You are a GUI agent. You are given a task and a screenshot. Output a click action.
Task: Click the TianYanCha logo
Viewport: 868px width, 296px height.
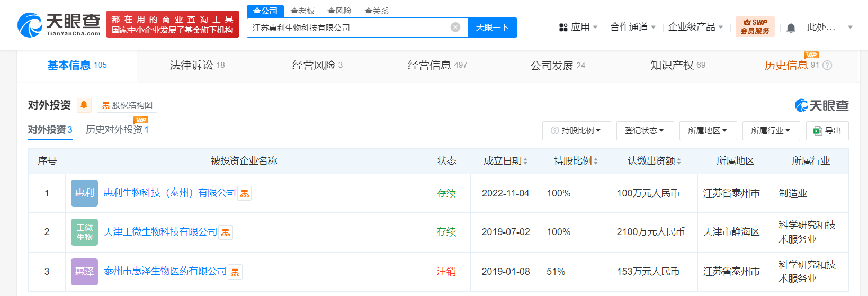(59, 24)
